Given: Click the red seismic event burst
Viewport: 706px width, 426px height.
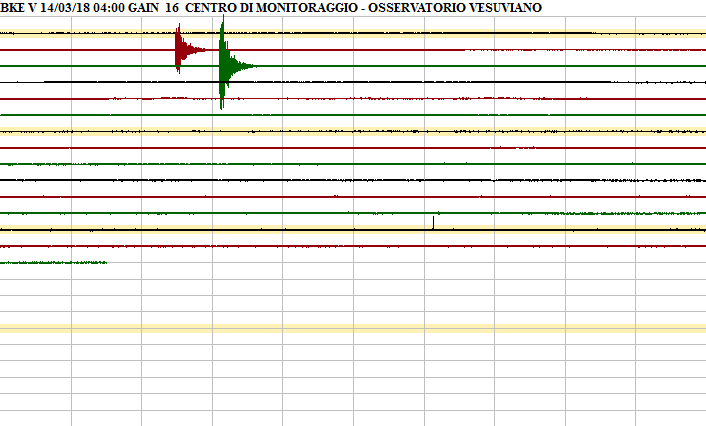Looking at the screenshot, I should click(189, 49).
